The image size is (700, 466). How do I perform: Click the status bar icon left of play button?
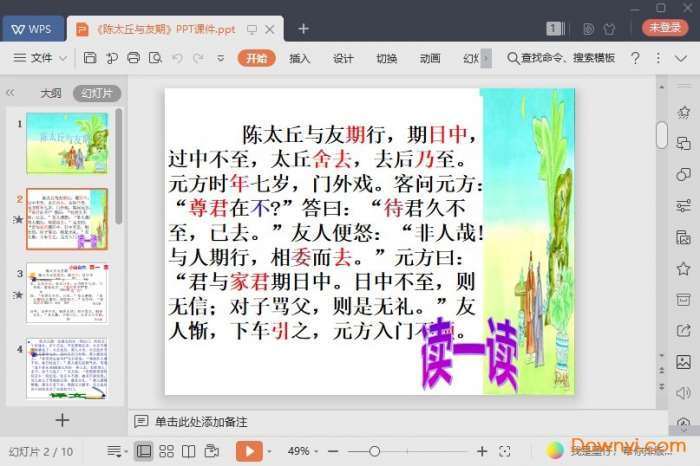coord(212,451)
